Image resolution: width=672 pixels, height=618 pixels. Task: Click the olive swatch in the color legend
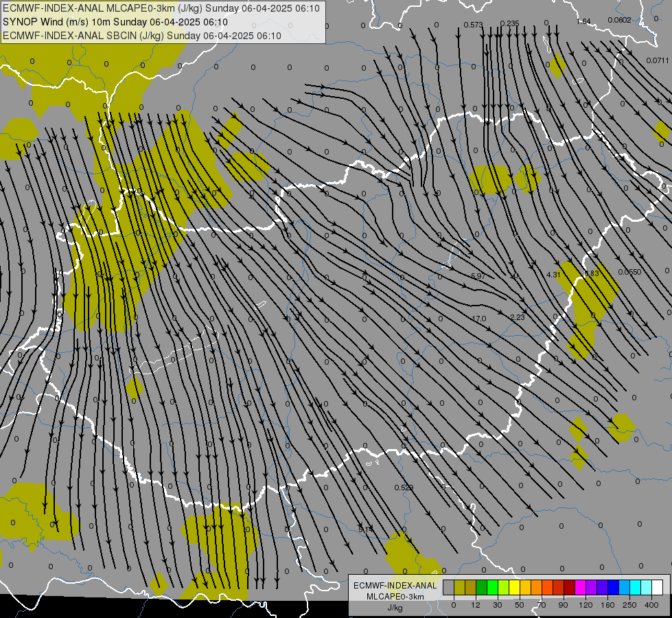(459, 587)
